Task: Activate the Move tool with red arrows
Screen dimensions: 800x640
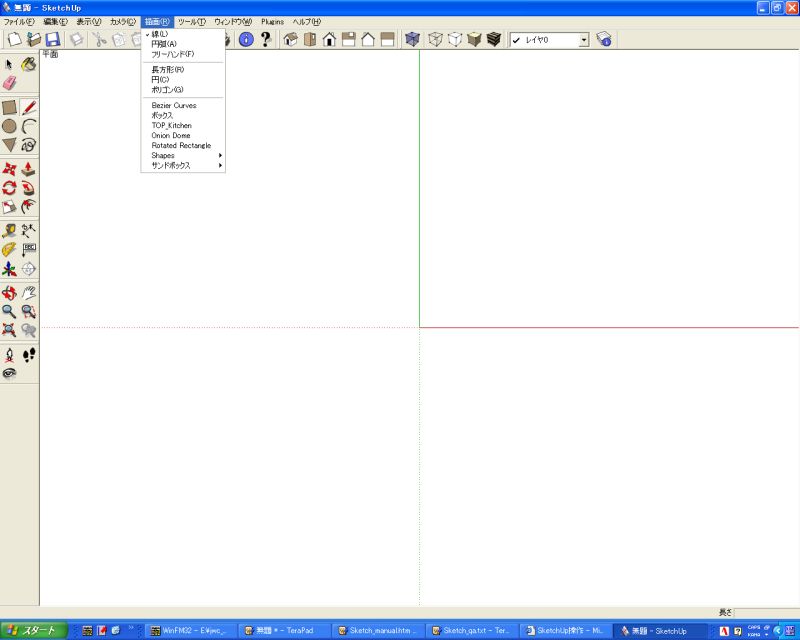Action: tap(9, 169)
